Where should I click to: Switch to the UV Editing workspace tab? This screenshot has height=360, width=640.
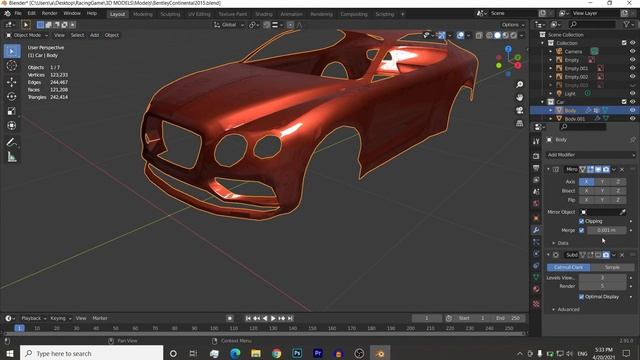pos(199,14)
